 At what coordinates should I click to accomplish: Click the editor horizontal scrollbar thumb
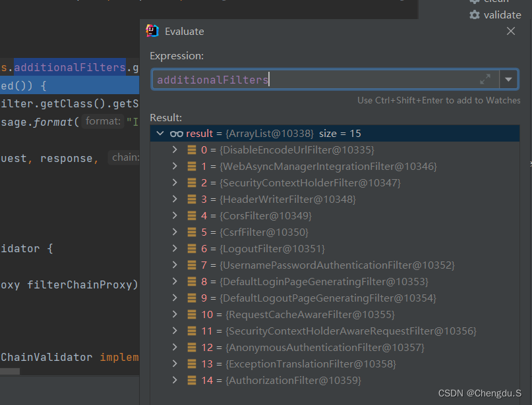[10, 371]
